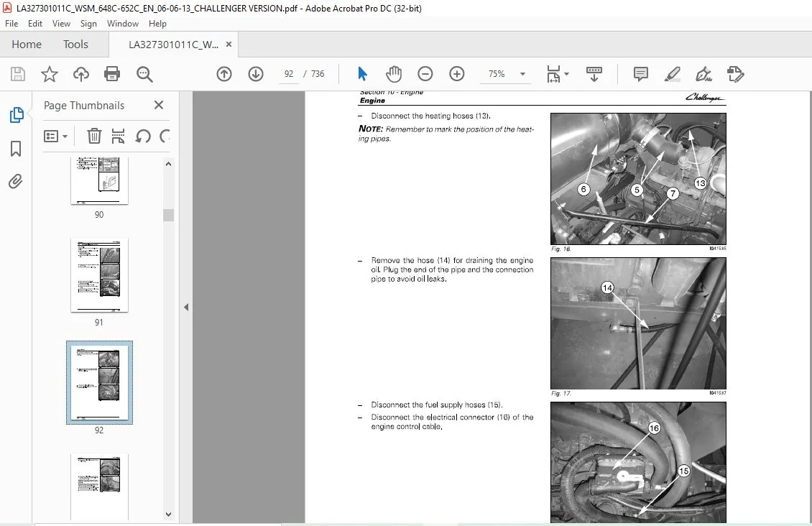Collapse the navigation pane with the left arrow
This screenshot has height=526, width=812.
(186, 307)
